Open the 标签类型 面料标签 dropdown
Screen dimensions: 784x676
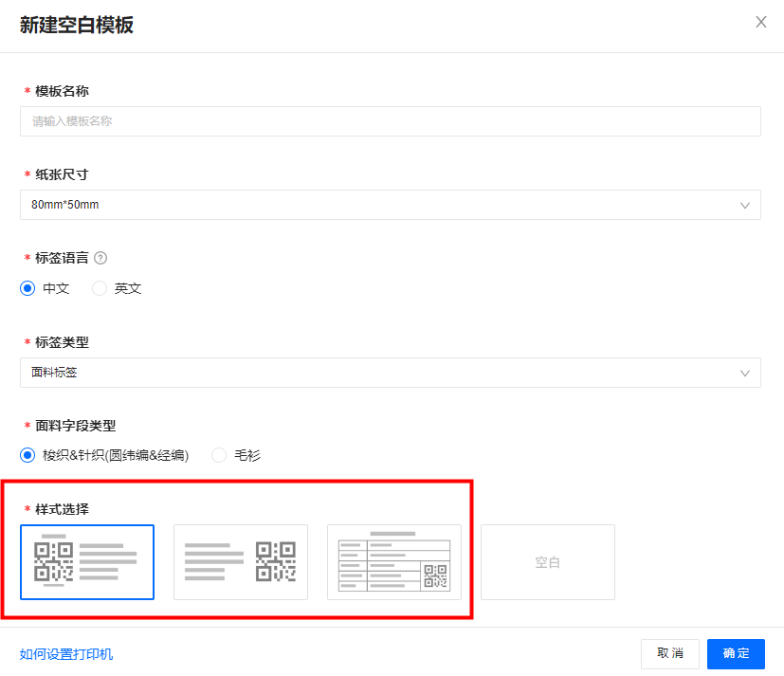(x=390, y=373)
